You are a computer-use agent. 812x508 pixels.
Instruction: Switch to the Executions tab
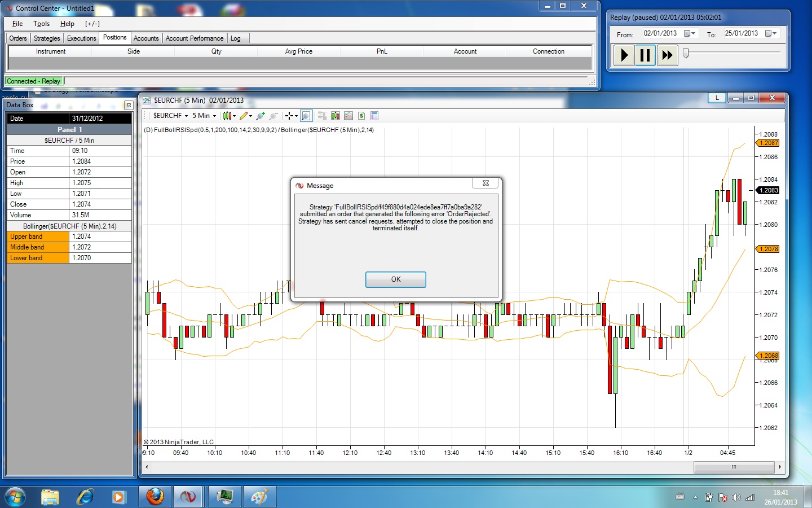[x=82, y=38]
